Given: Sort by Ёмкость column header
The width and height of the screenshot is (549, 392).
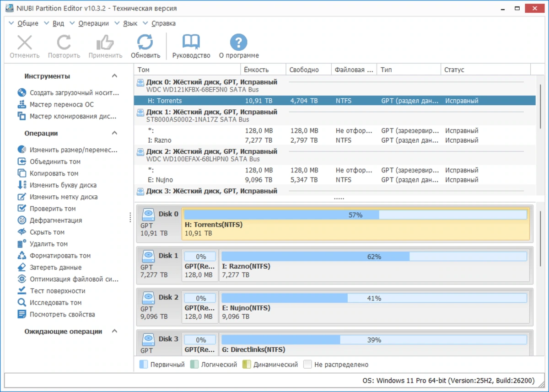Looking at the screenshot, I should tap(264, 70).
